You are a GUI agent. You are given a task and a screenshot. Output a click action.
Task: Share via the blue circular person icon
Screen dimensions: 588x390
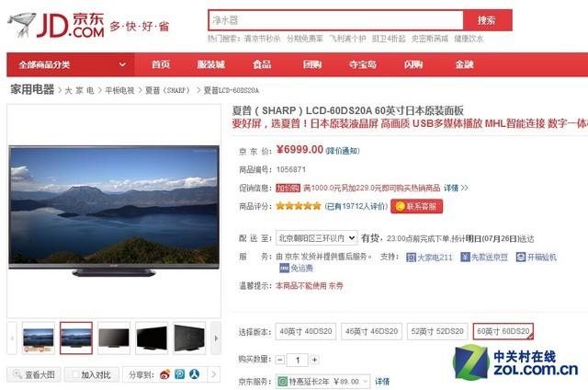click(x=194, y=374)
